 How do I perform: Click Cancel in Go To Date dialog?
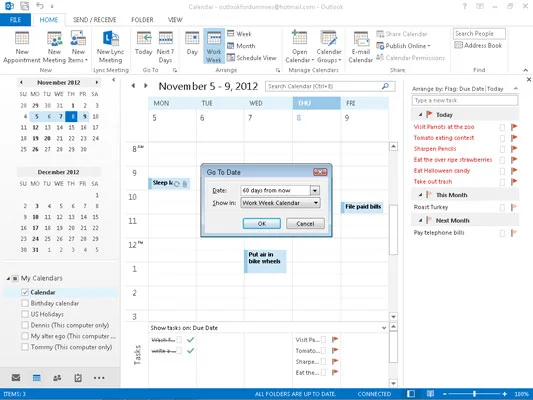[x=305, y=224]
